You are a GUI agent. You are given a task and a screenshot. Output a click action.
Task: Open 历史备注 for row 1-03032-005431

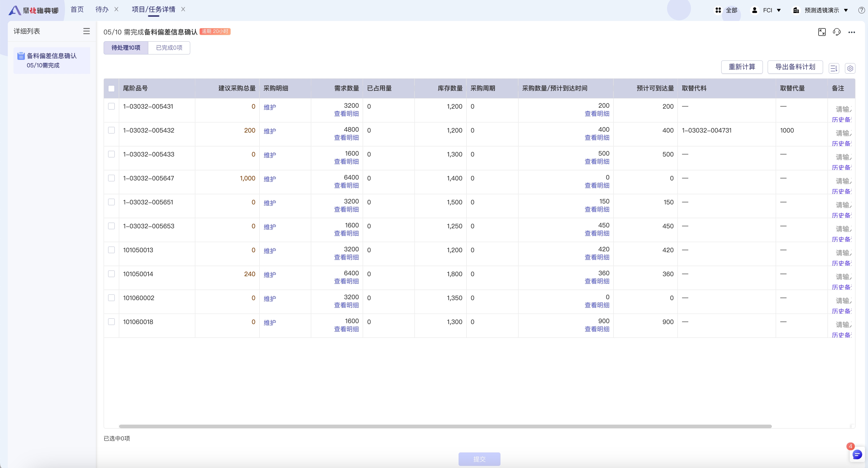tap(841, 120)
